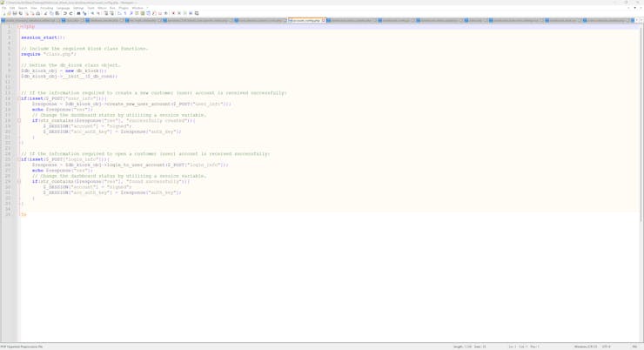Toggle synchronized vertical scrolling
Screen dimensions: 644x350
click(x=106, y=14)
